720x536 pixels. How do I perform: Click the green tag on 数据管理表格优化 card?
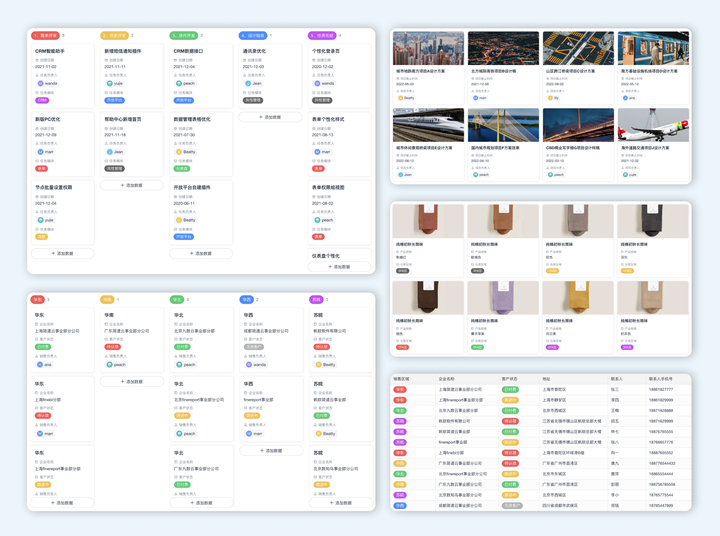coord(181,169)
